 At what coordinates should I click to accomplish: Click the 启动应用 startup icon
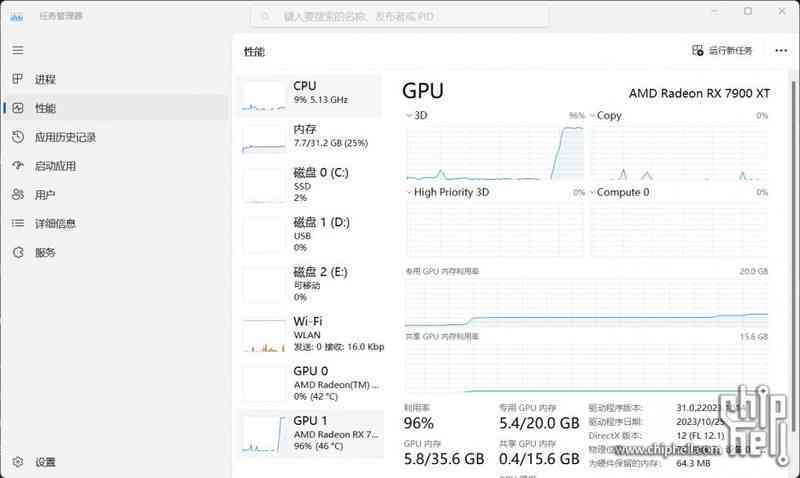point(18,166)
